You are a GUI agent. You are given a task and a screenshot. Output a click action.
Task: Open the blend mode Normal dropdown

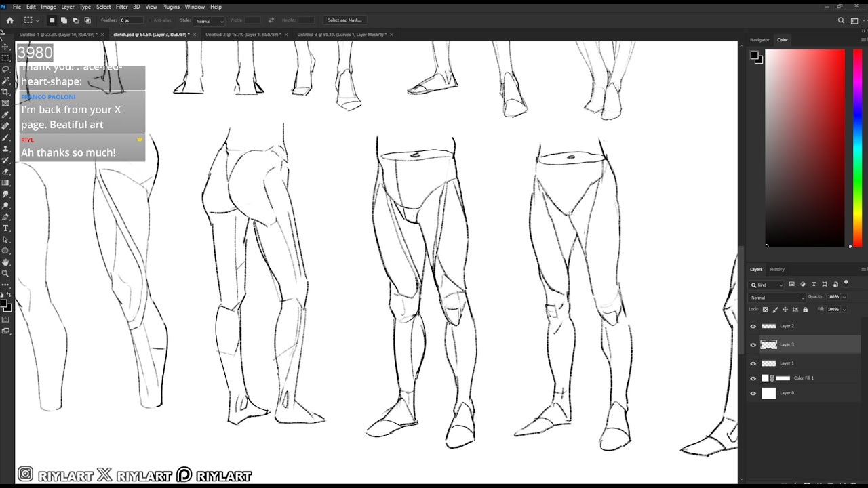[777, 298]
